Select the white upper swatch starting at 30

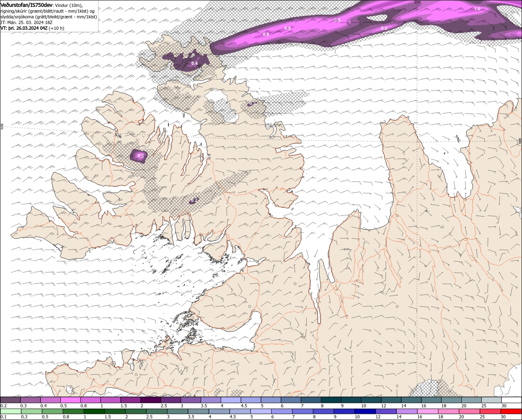point(511,400)
